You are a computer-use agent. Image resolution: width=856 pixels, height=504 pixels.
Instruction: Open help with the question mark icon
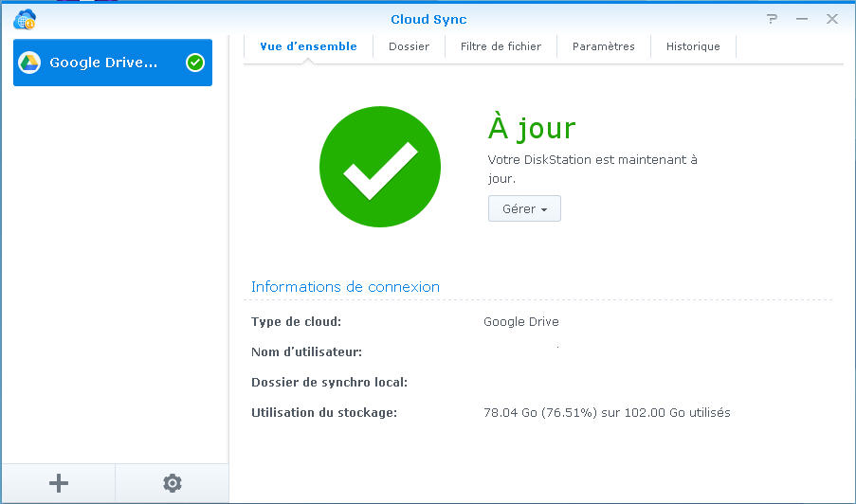(x=773, y=19)
